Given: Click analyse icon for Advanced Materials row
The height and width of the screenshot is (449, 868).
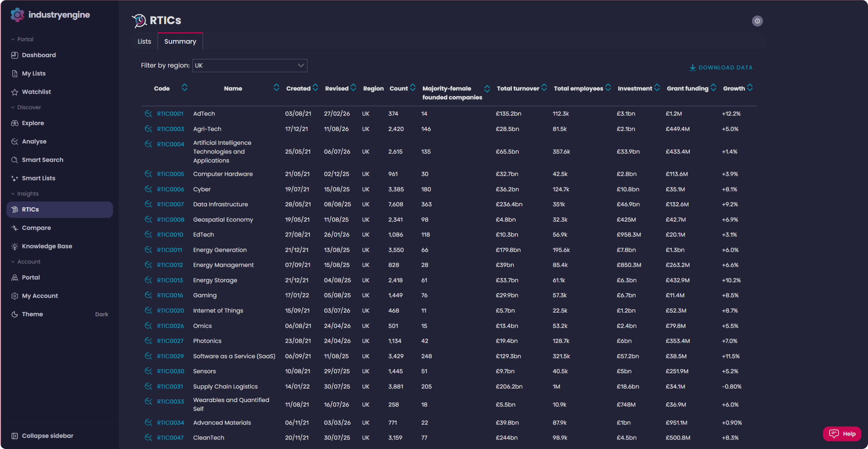Looking at the screenshot, I should tap(148, 422).
